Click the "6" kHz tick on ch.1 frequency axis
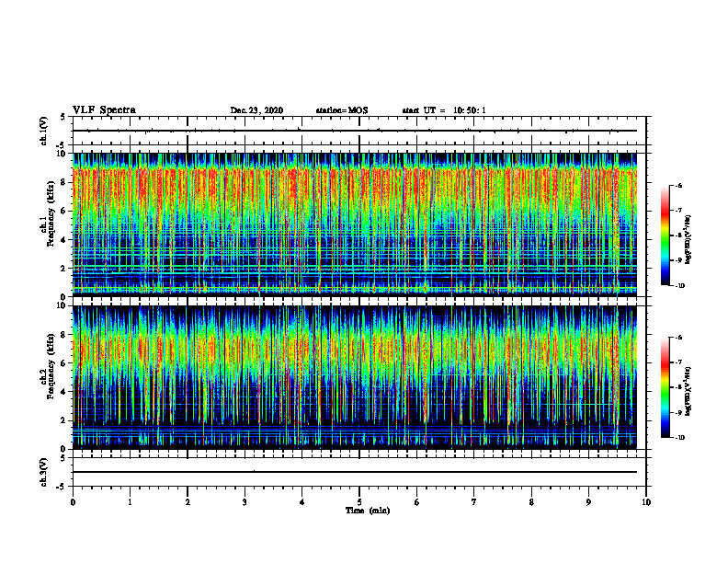Screen dimensions: 728x563 64,212
